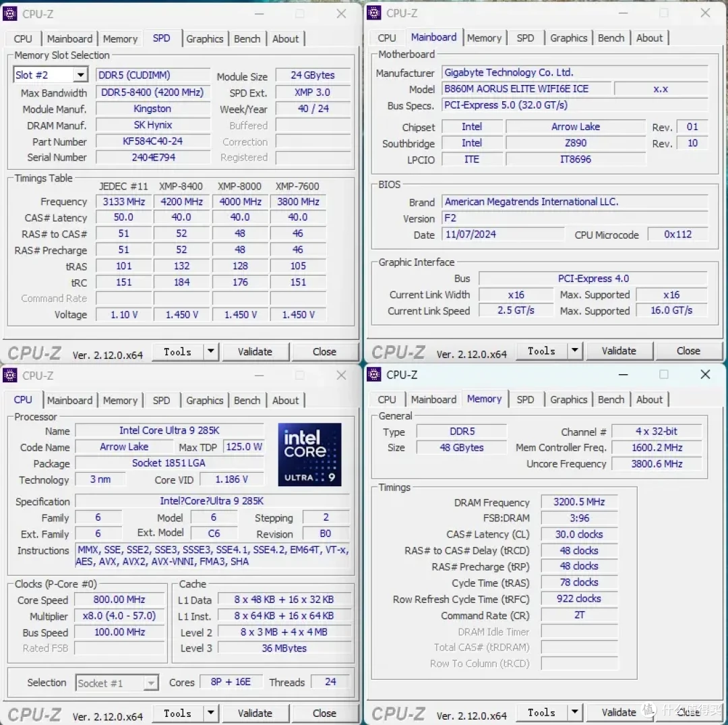The width and height of the screenshot is (728, 725).
Task: Minimize the Memory CPU-Z window
Action: (623, 374)
